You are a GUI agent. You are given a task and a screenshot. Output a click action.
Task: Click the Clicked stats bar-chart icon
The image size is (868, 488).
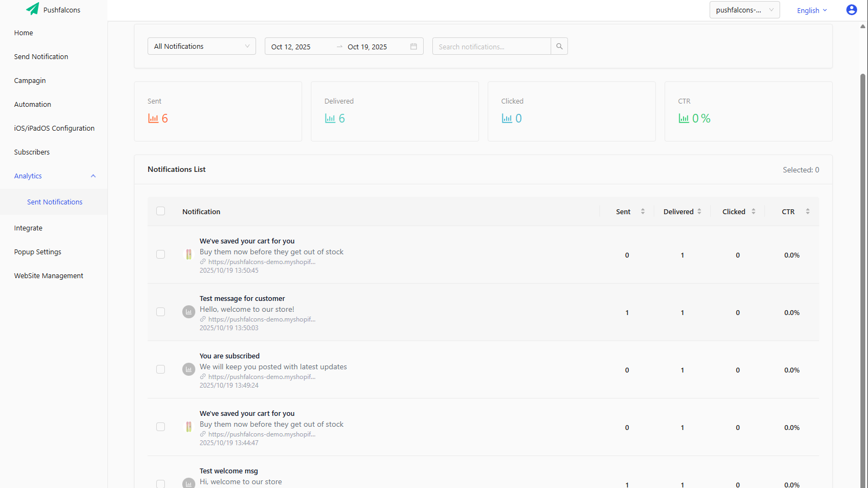pyautogui.click(x=506, y=118)
